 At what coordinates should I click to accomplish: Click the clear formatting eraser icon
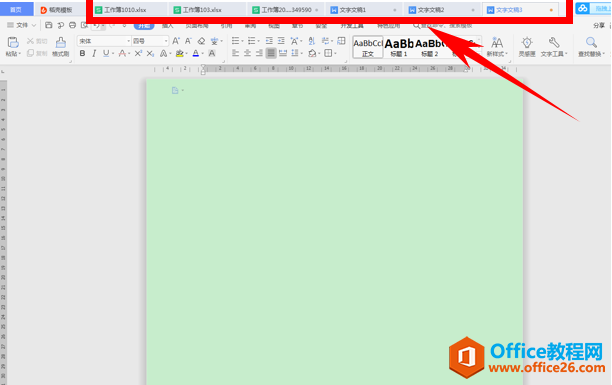click(201, 41)
